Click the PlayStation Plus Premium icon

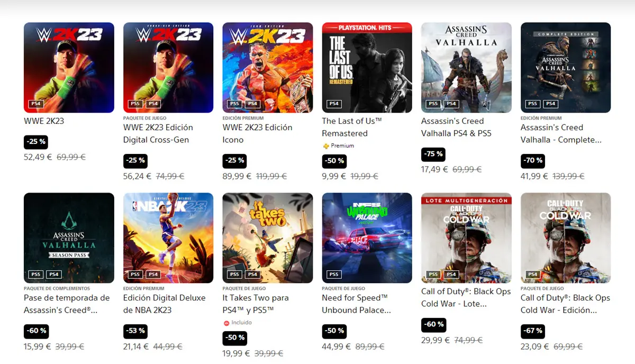[326, 146]
